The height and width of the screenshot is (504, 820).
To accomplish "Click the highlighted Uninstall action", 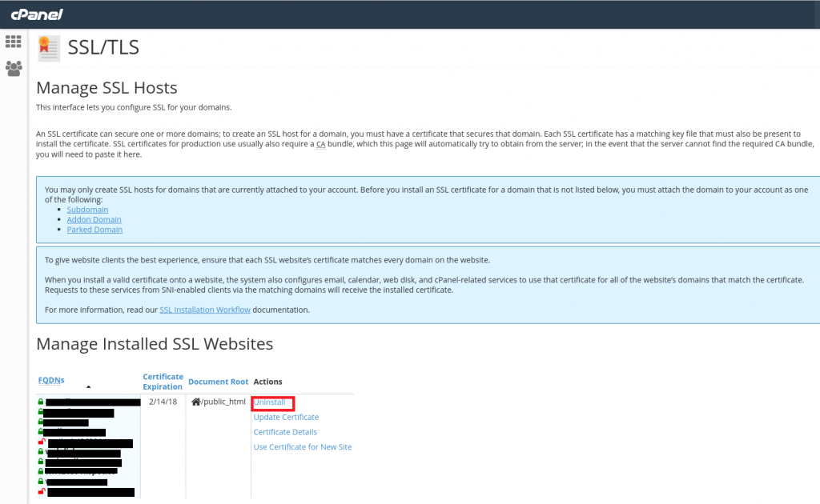I will pos(271,402).
